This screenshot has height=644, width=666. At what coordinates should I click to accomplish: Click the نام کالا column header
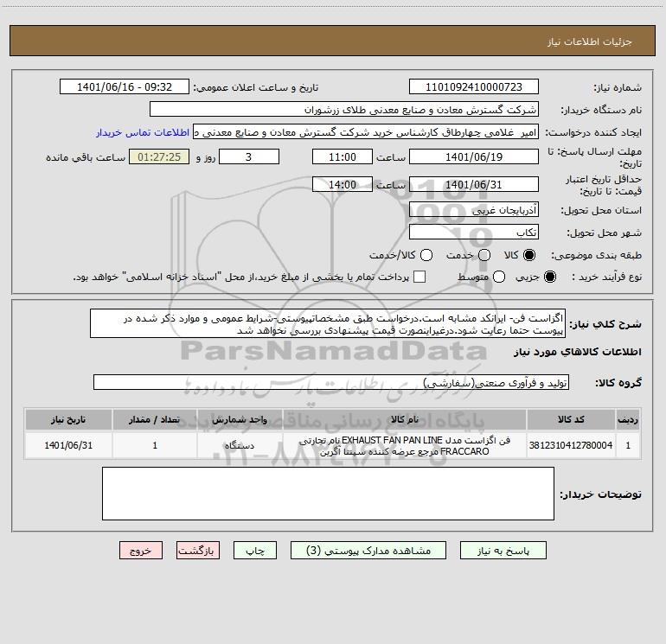tap(405, 420)
